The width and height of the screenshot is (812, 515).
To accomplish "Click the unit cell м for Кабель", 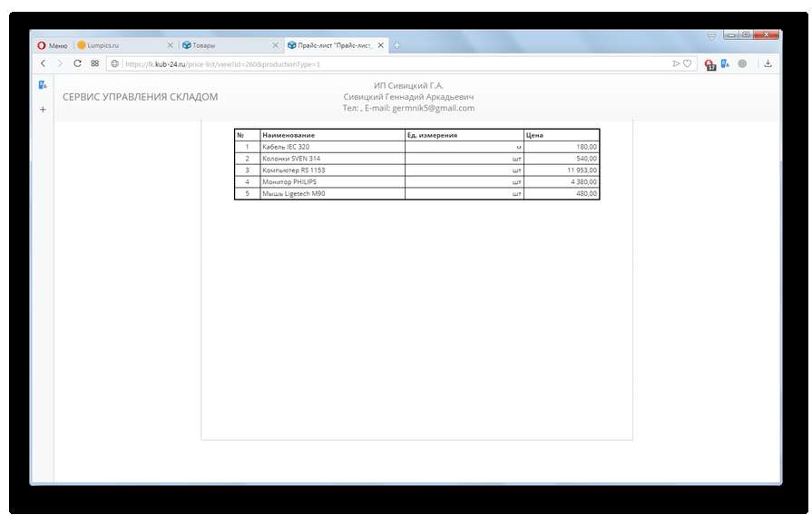I will (x=465, y=147).
